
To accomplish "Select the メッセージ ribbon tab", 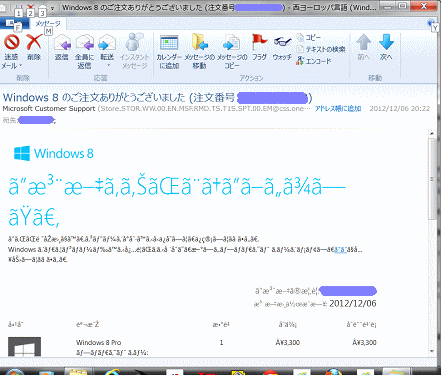I will [x=48, y=23].
